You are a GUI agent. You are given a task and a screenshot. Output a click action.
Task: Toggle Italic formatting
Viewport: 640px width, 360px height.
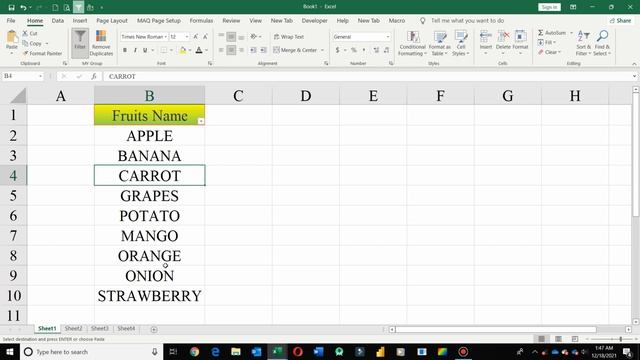point(135,50)
